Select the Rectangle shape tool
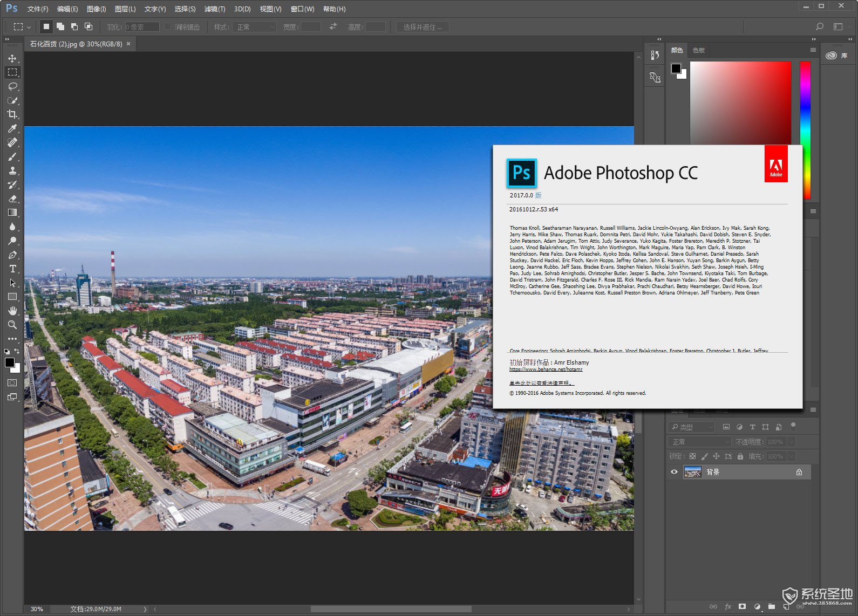Viewport: 858px width, 616px height. click(x=12, y=297)
